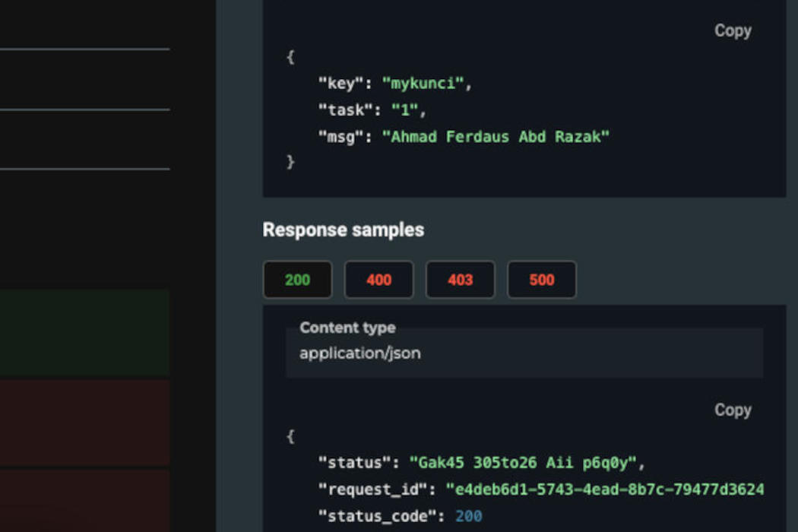
Task: Click the task value "1" in request
Action: click(x=404, y=110)
